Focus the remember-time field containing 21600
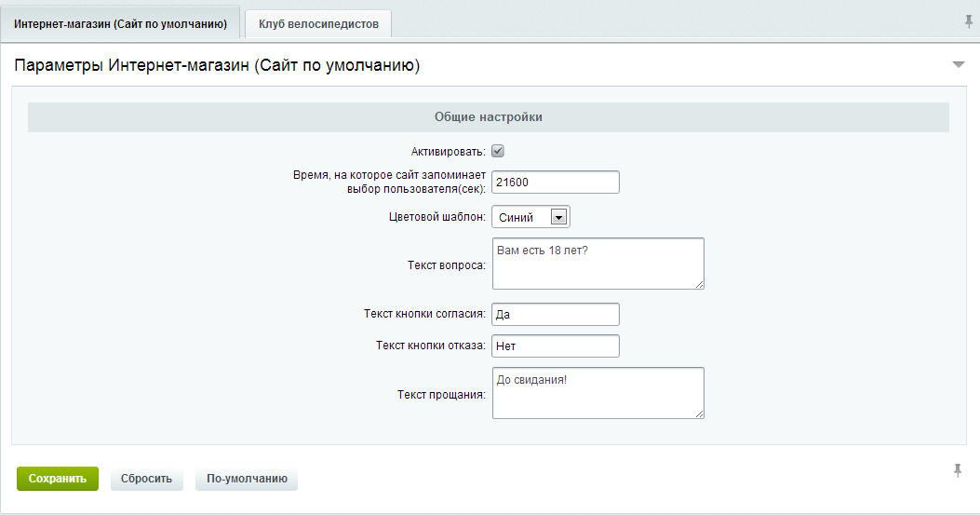 pyautogui.click(x=556, y=183)
